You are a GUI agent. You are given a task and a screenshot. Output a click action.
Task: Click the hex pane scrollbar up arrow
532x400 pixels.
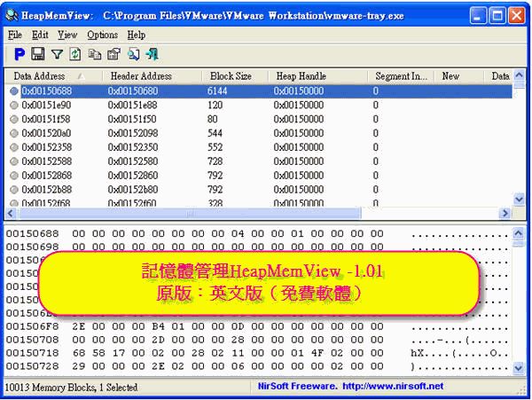[x=520, y=232]
